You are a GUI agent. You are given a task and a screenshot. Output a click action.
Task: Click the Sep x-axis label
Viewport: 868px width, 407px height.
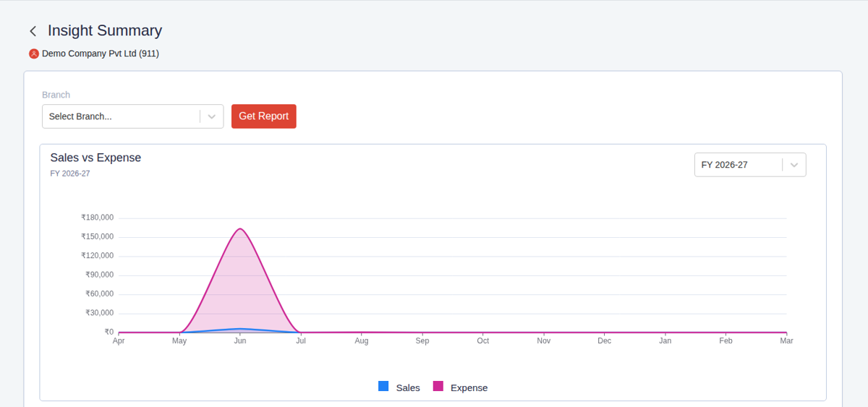pyautogui.click(x=422, y=340)
